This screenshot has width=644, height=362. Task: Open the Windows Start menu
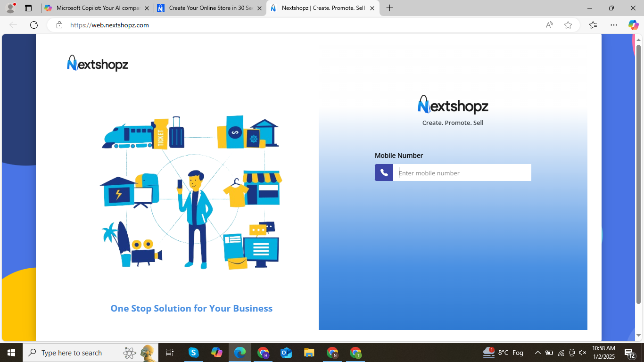coord(11,353)
